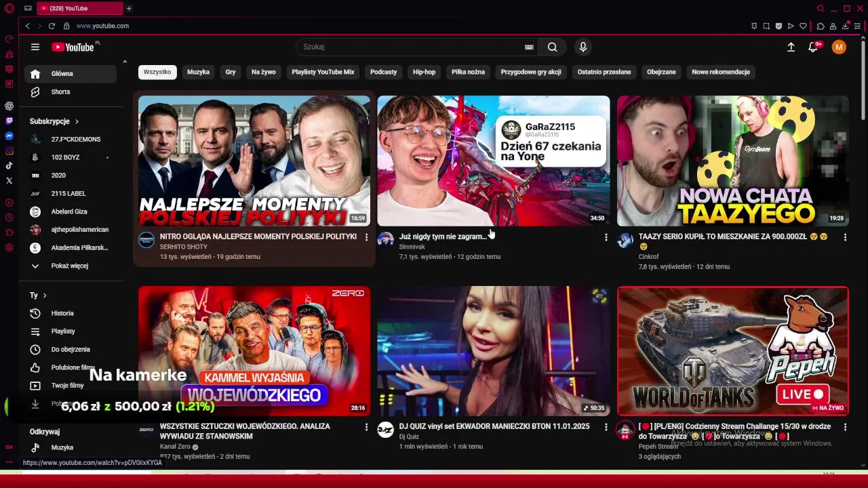The image size is (868, 488).
Task: Open TikTok in the Opera sidebar
Action: pos(9,165)
